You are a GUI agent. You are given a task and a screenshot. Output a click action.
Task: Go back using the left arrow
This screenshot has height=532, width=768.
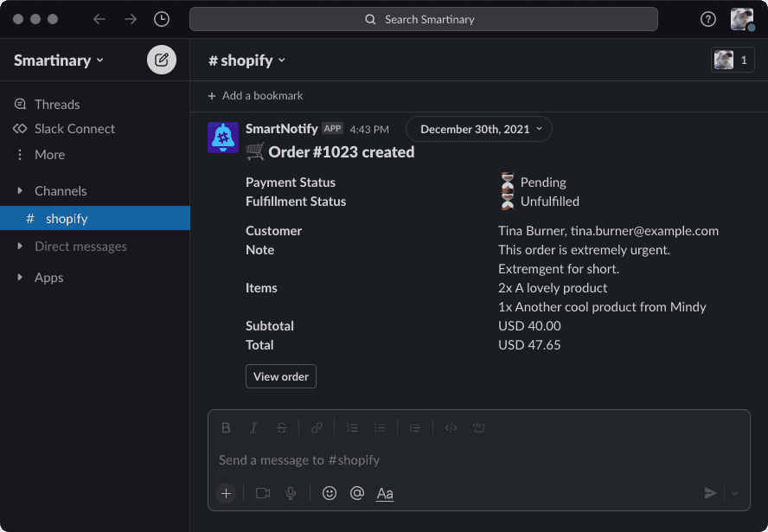99,19
